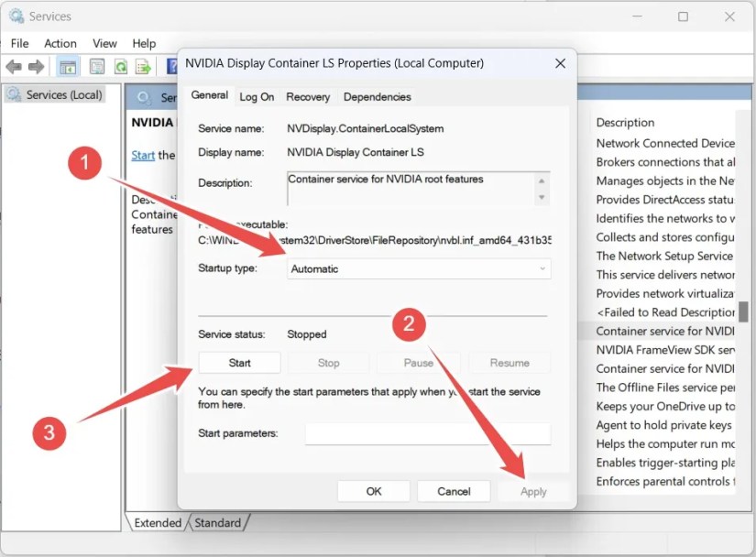Close the Services window
The image size is (756, 557).
point(729,16)
